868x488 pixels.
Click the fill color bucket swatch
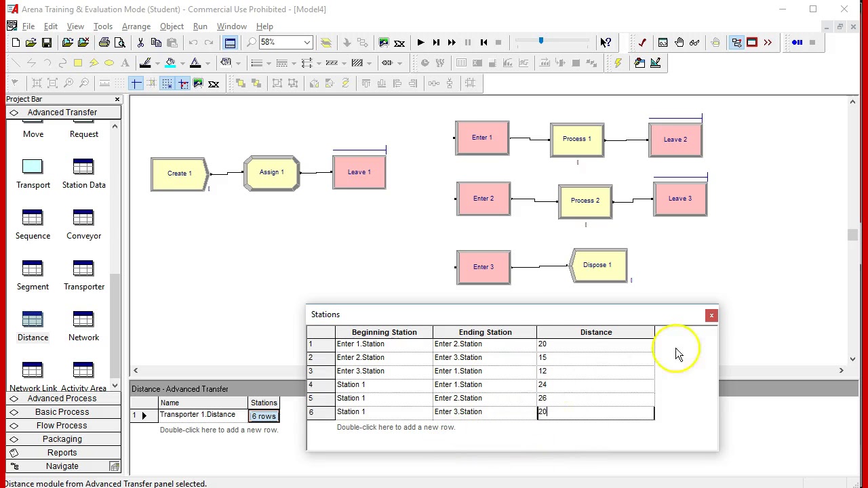(x=170, y=63)
